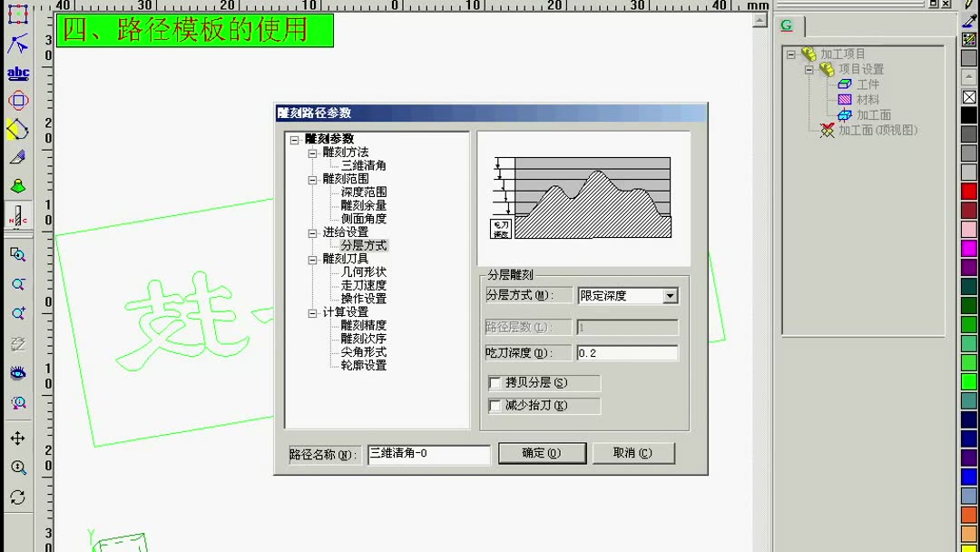Click the 吃刀深度 input field showing 0.2
The image size is (980, 552).
point(626,352)
